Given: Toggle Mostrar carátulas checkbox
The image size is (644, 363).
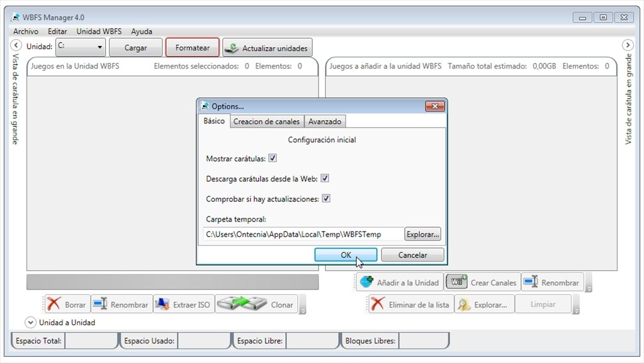Looking at the screenshot, I should 273,158.
